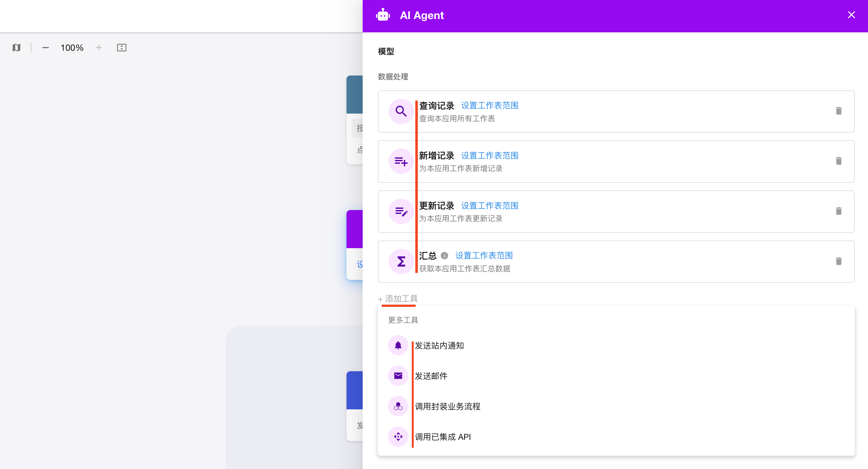Choose 调用已集成 API tool
This screenshot has width=868, height=469.
coord(443,437)
